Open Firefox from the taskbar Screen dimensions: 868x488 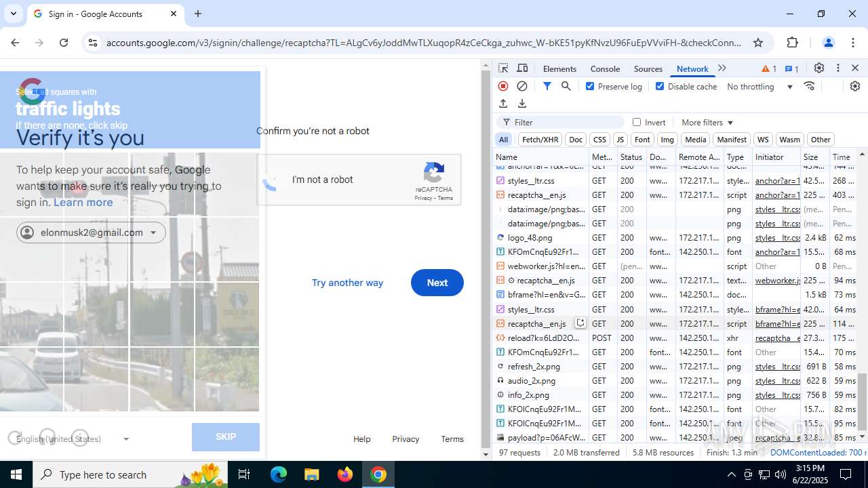coord(345,474)
